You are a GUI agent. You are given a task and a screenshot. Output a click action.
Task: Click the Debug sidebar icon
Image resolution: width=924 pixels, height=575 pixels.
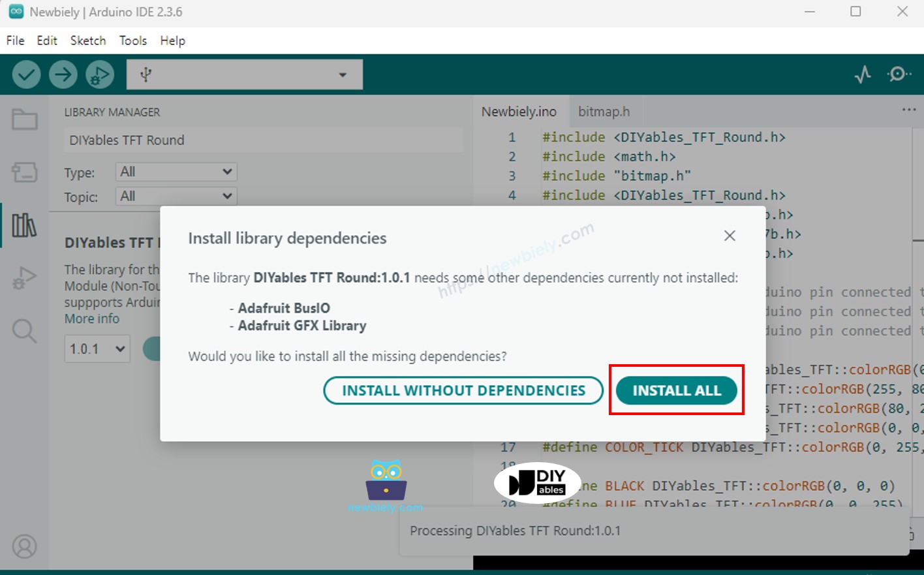[x=23, y=277]
